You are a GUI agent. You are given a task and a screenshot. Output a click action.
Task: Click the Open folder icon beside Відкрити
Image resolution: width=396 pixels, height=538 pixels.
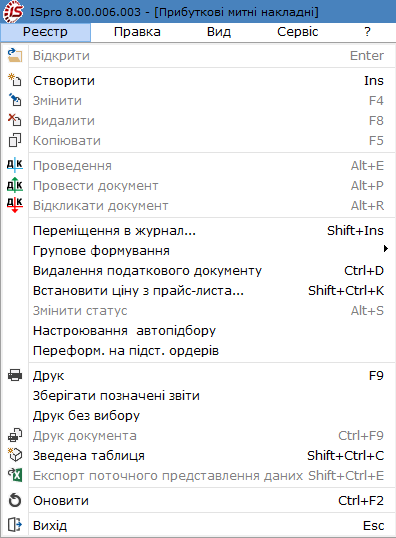15,56
